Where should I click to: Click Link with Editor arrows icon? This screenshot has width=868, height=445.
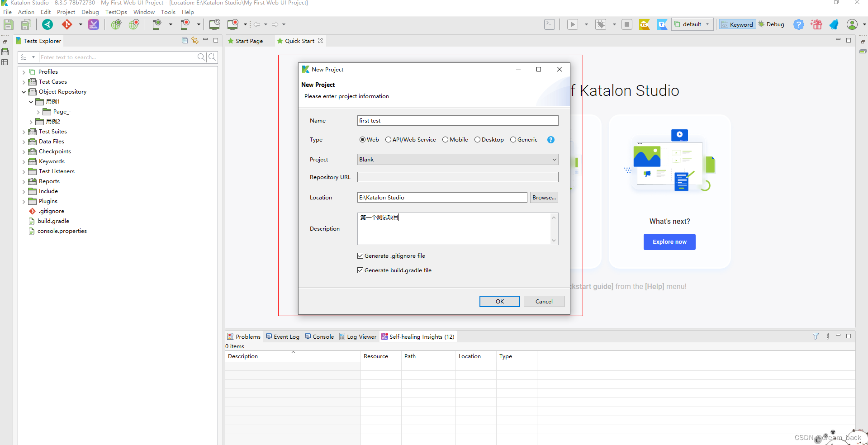[x=195, y=40]
